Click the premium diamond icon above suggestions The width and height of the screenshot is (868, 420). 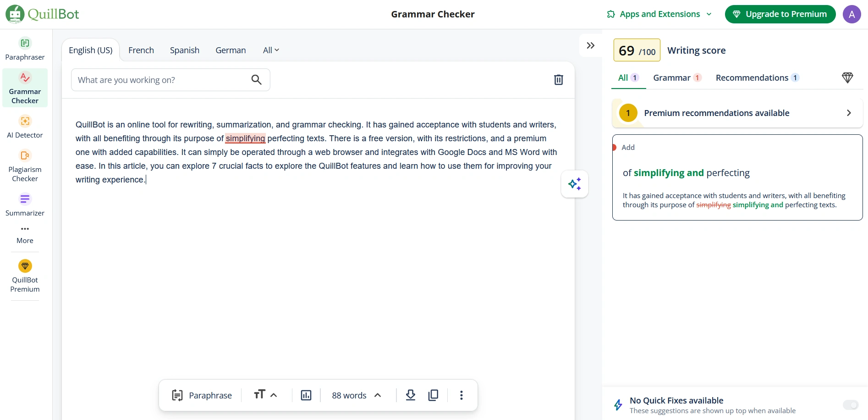tap(847, 77)
